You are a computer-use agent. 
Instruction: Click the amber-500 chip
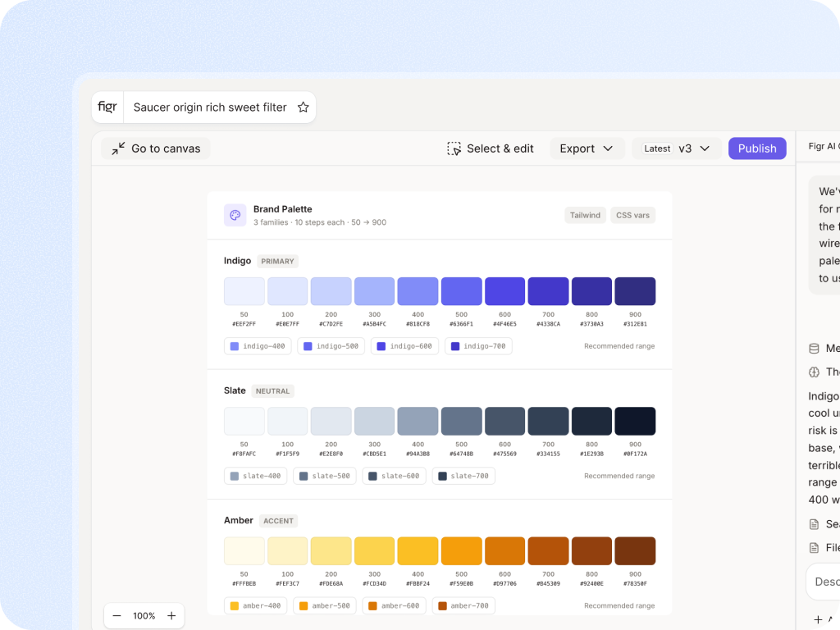[x=325, y=606]
